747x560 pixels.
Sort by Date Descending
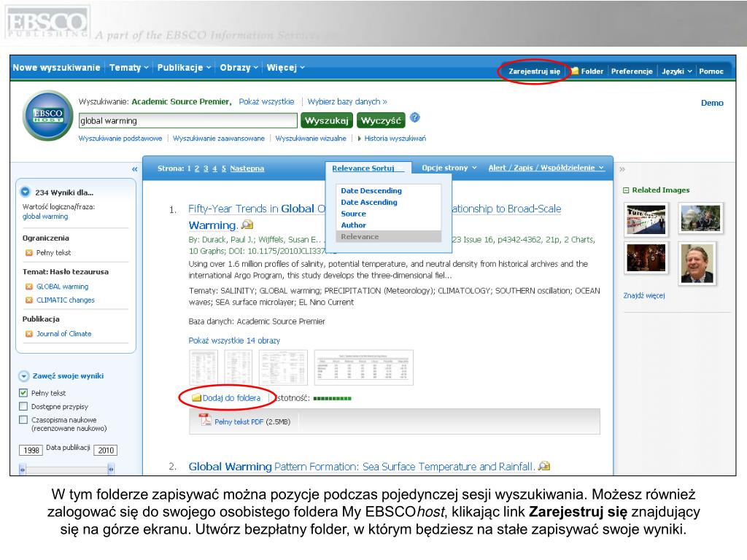click(x=371, y=190)
